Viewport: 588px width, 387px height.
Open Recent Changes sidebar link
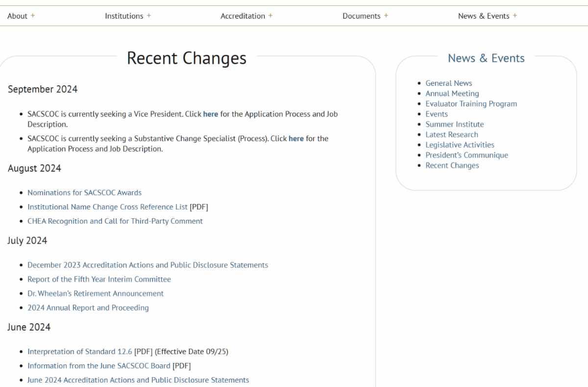452,165
